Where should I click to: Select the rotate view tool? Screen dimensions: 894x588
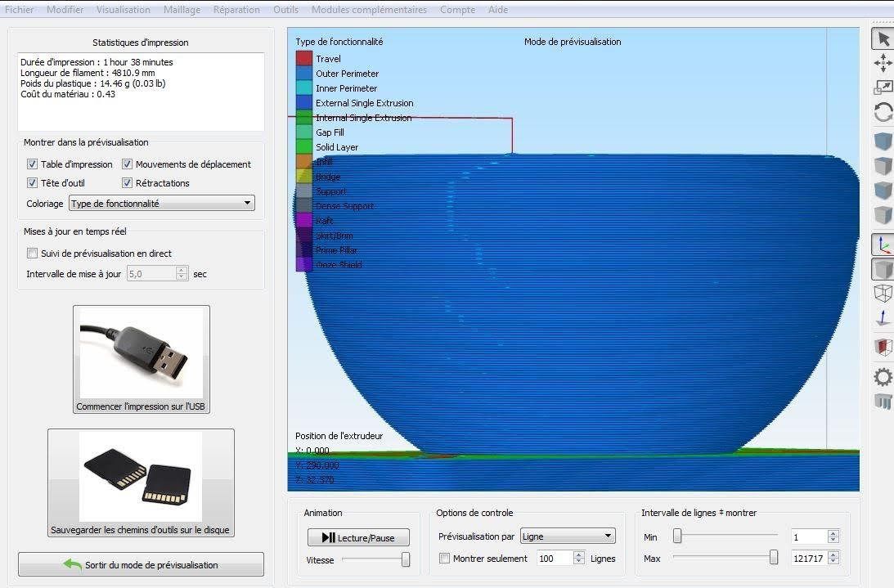tap(883, 112)
